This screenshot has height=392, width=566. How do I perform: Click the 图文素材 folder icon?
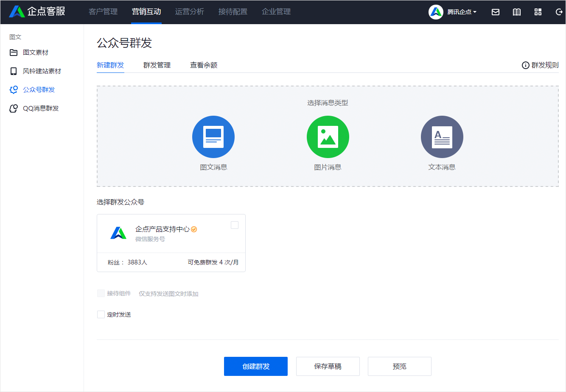[14, 53]
